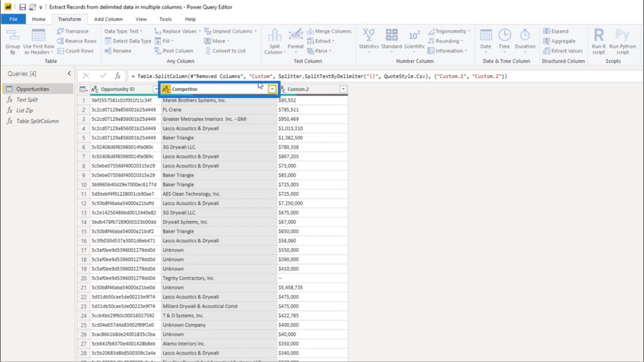
Task: Click the fx formula icon
Action: coord(118,76)
